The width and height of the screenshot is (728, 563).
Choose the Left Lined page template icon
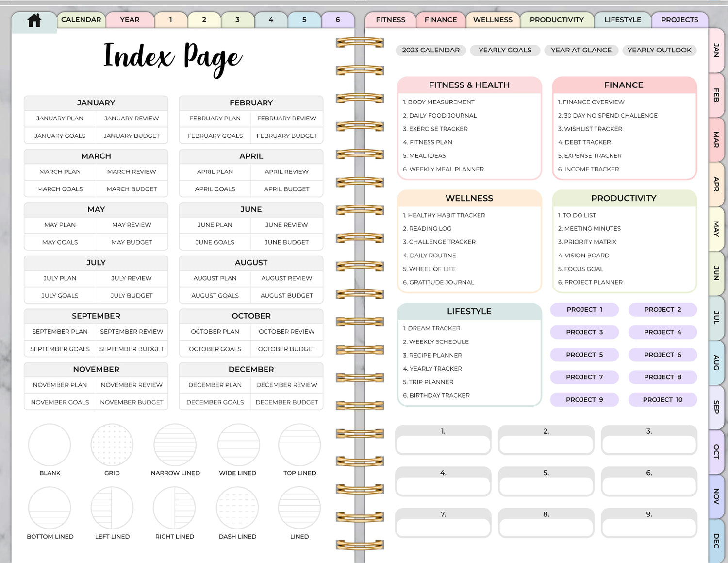(x=112, y=508)
